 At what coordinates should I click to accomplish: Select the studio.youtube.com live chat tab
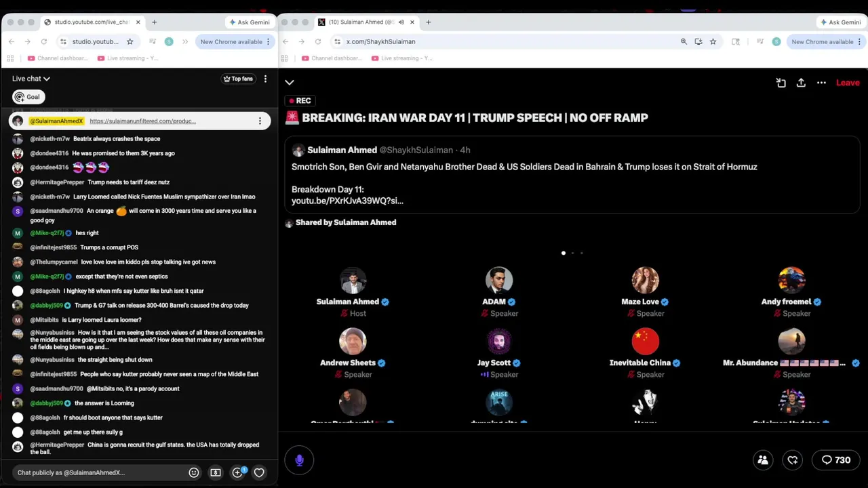92,22
